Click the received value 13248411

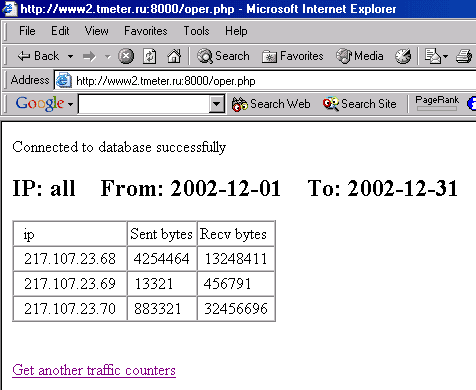(236, 259)
